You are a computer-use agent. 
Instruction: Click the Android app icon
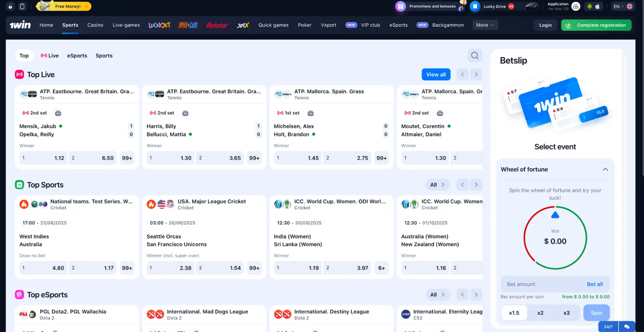[590, 6]
